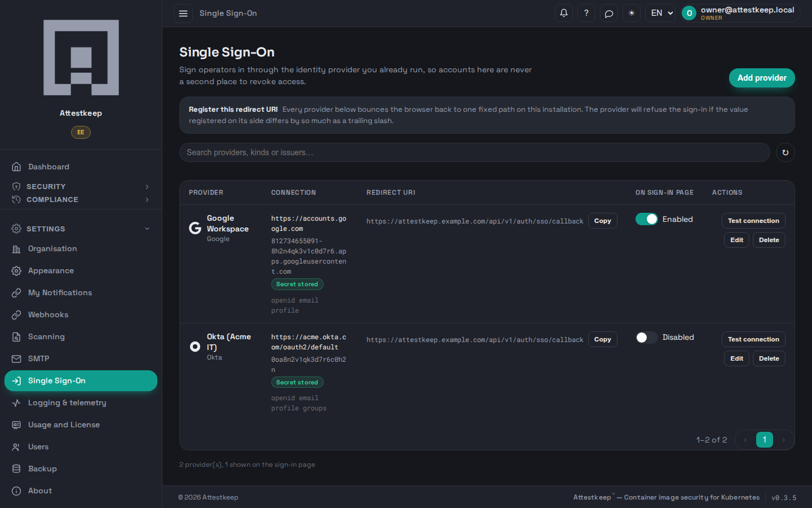Viewport: 812px width, 508px height.
Task: Enable Okta (Acme IT) on sign-in page
Action: [x=647, y=338]
